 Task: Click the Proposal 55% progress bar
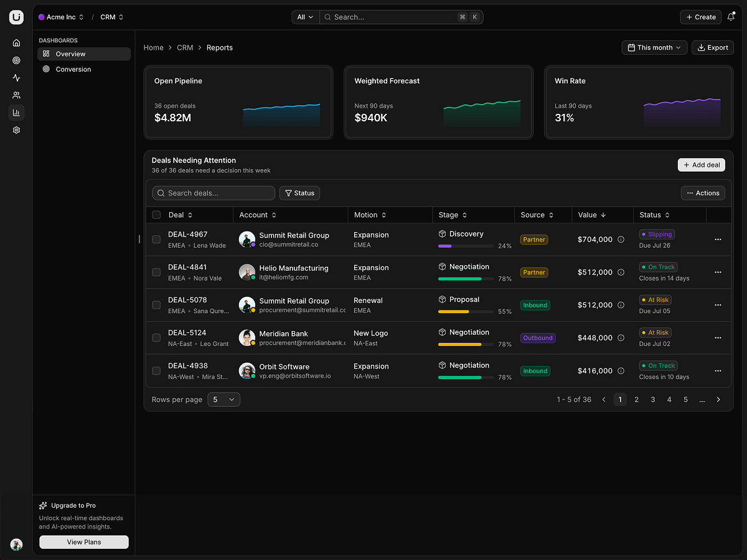tap(466, 311)
